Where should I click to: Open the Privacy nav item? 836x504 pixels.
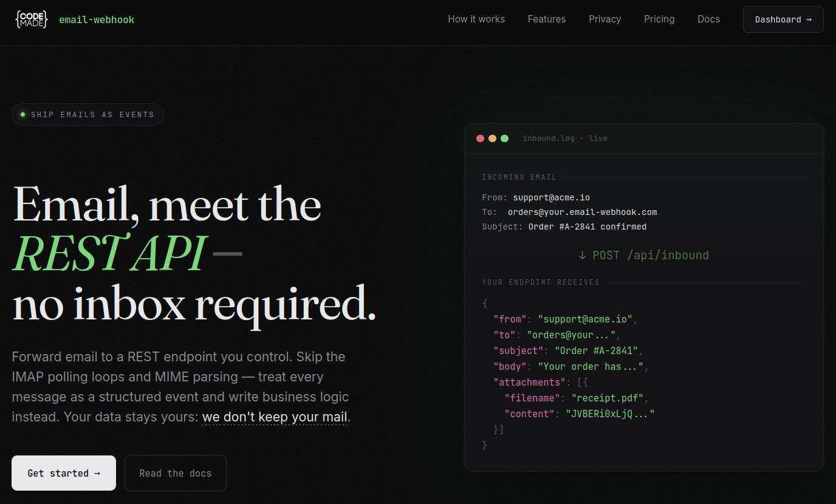[x=605, y=19]
